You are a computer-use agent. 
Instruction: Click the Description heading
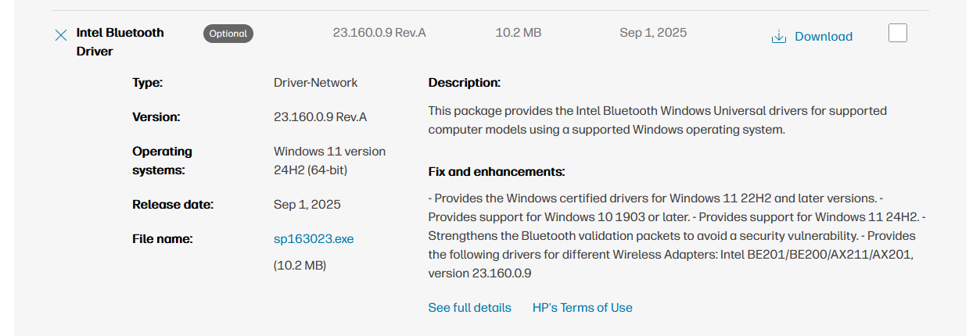coord(464,83)
